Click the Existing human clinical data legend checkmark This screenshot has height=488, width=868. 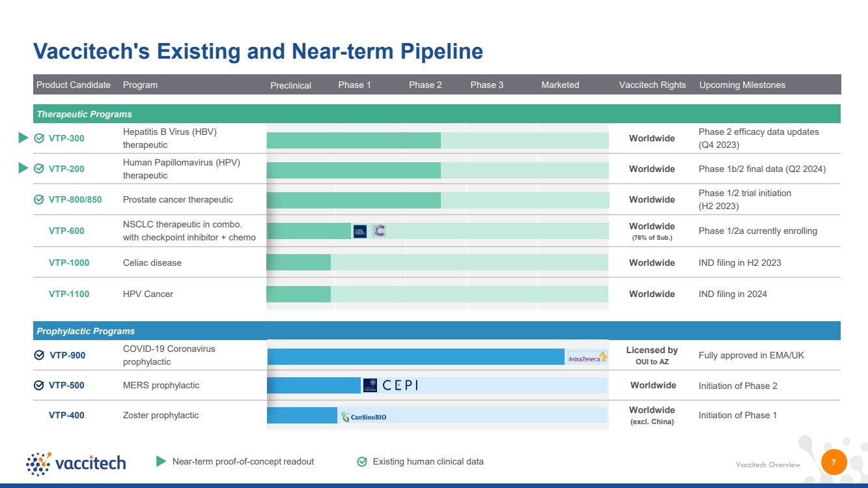pos(362,461)
